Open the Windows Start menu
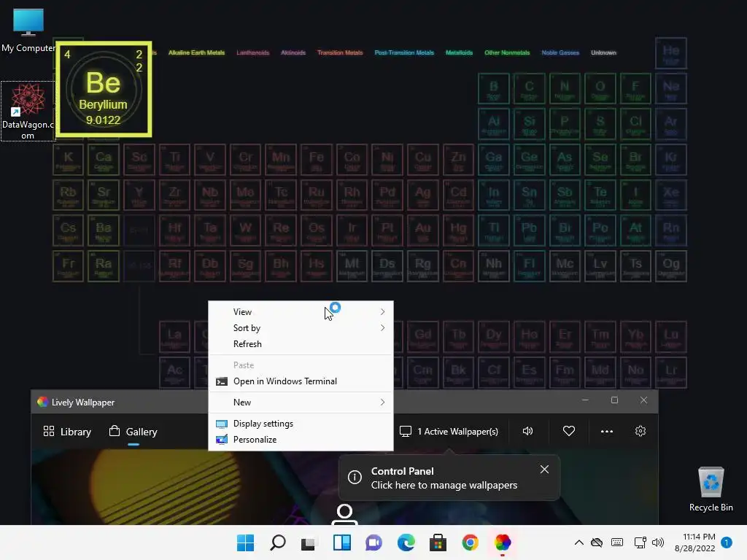 [245, 542]
